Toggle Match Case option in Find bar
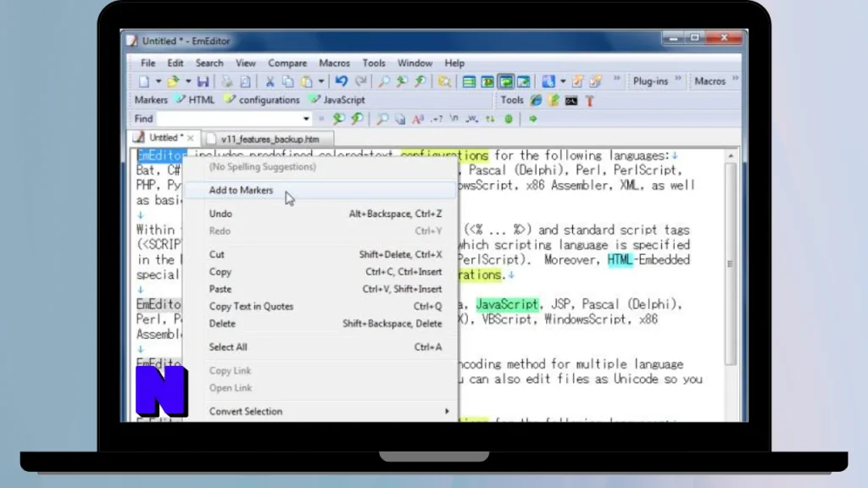The height and width of the screenshot is (488, 868). [418, 119]
